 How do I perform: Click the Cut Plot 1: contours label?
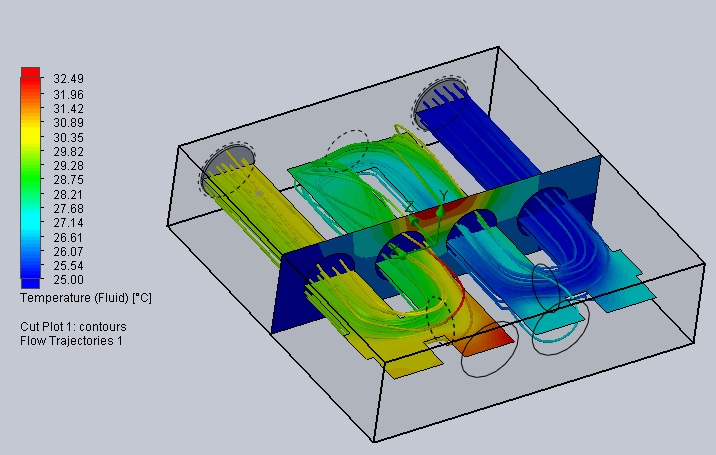point(73,327)
